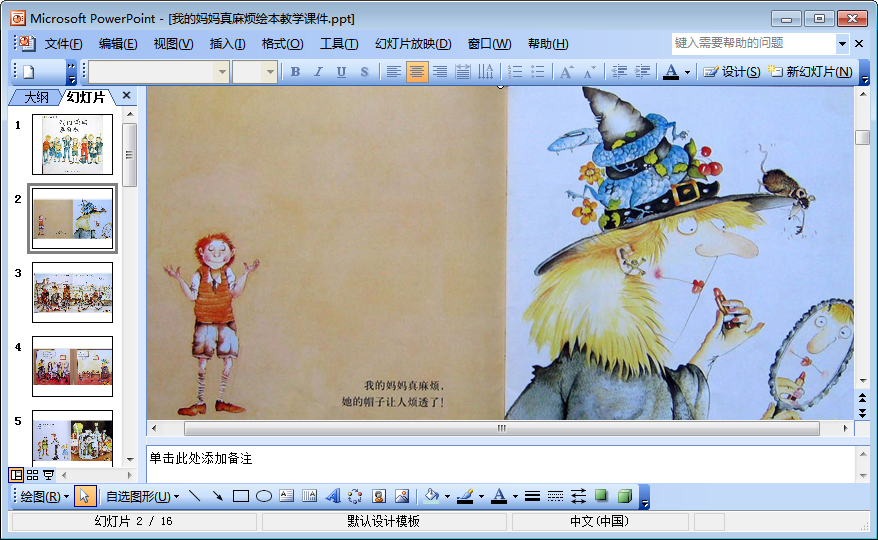Insert WordArt
878x540 pixels.
[x=333, y=496]
